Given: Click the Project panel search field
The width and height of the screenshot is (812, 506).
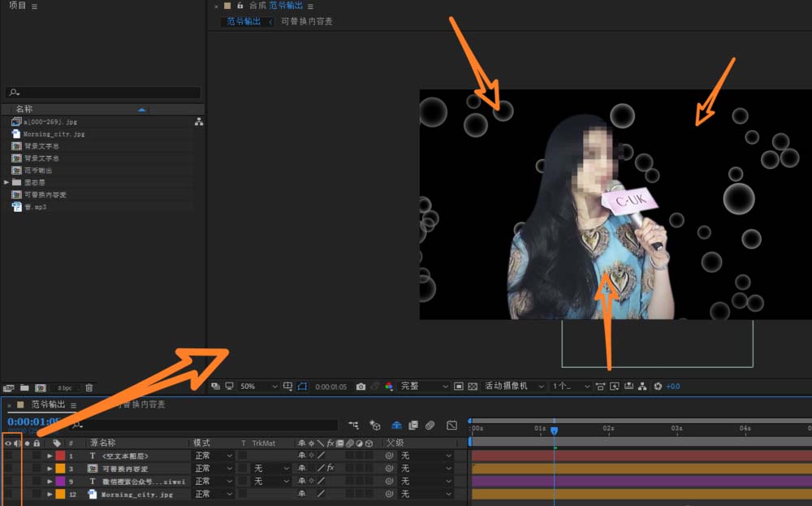Looking at the screenshot, I should [104, 93].
